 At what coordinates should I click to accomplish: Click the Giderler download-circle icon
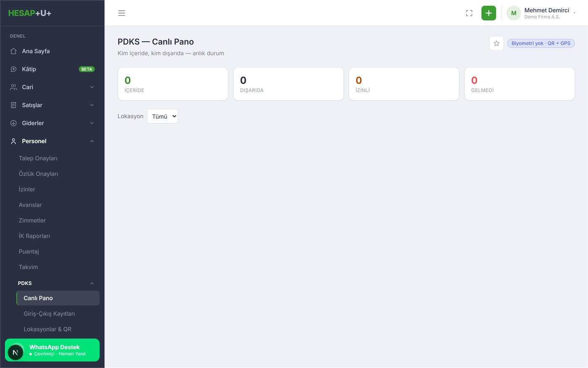tap(13, 123)
